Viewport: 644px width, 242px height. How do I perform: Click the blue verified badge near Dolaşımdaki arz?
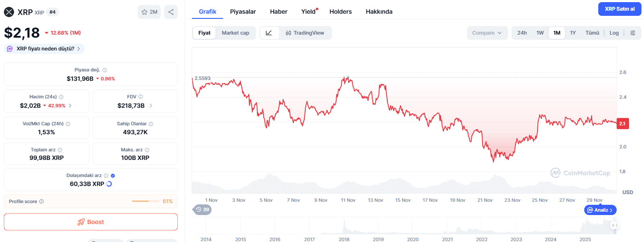pos(113,176)
